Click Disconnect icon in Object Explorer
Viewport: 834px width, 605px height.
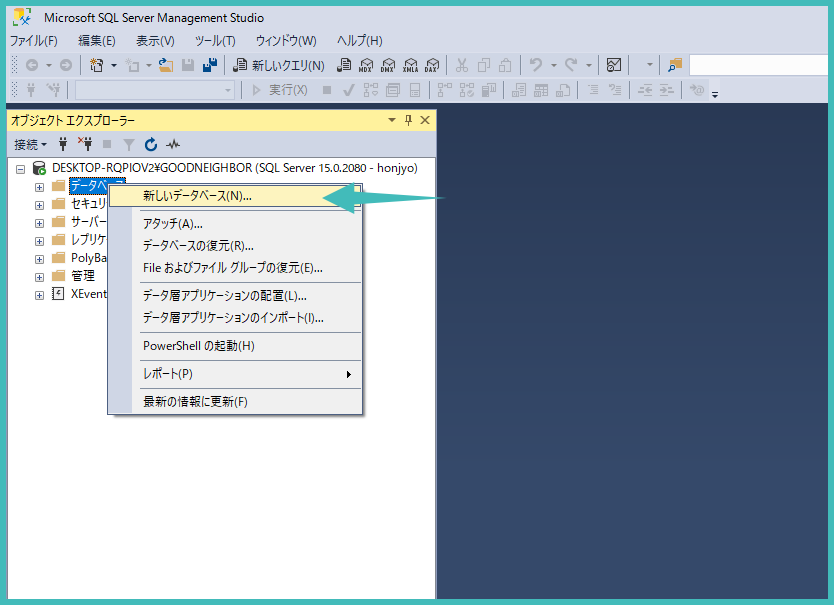pos(85,144)
